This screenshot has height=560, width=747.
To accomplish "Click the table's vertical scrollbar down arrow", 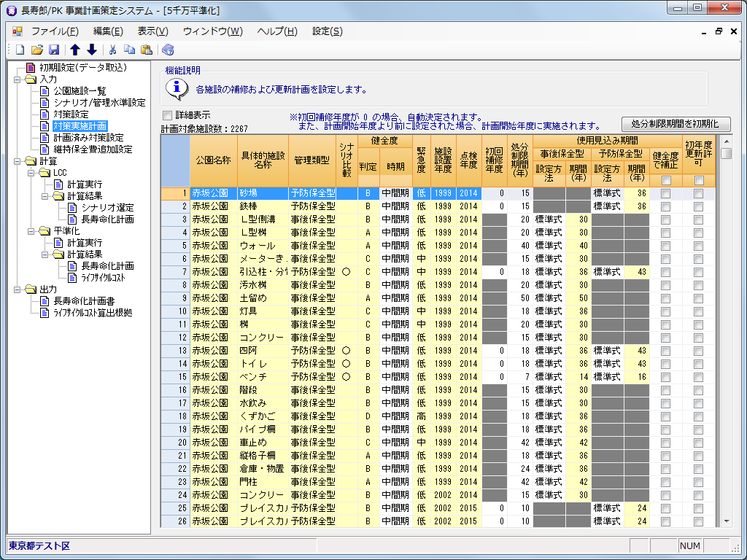I will coord(726,521).
